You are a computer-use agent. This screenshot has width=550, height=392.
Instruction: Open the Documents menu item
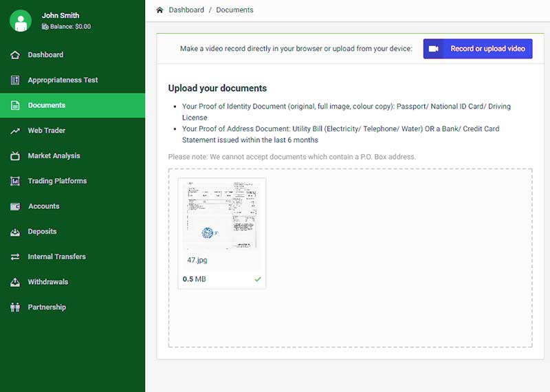click(x=47, y=105)
